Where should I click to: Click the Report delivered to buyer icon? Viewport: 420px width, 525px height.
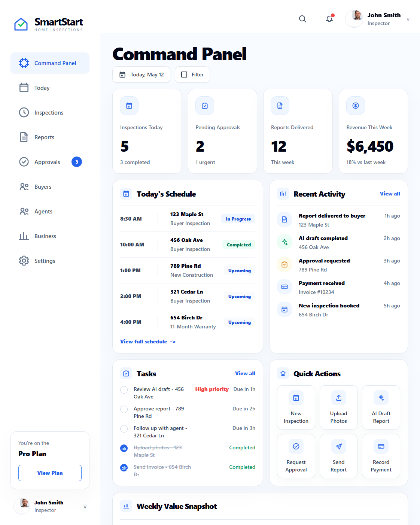[284, 219]
